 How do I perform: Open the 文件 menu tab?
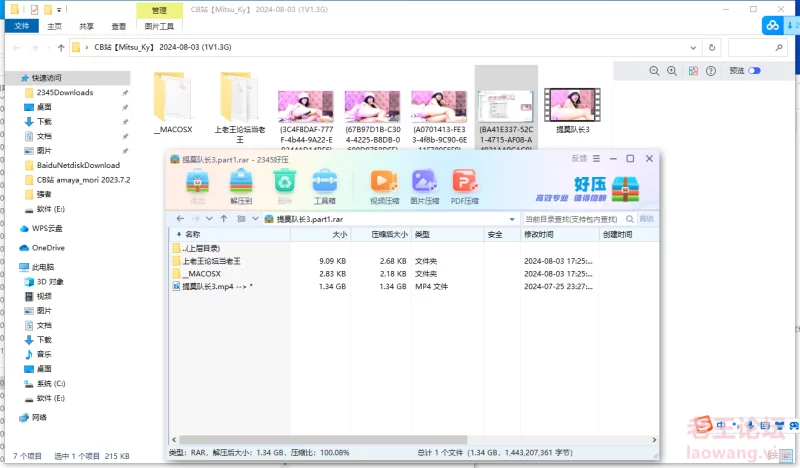(x=21, y=26)
